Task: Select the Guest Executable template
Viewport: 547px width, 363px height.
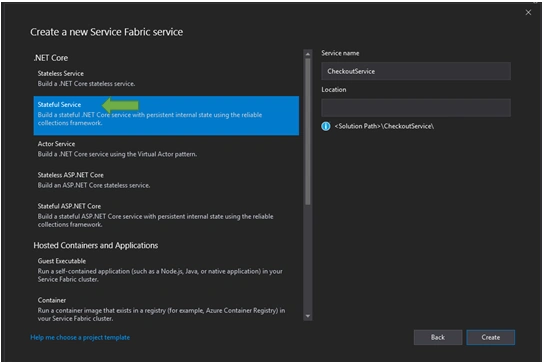Action: pos(166,270)
